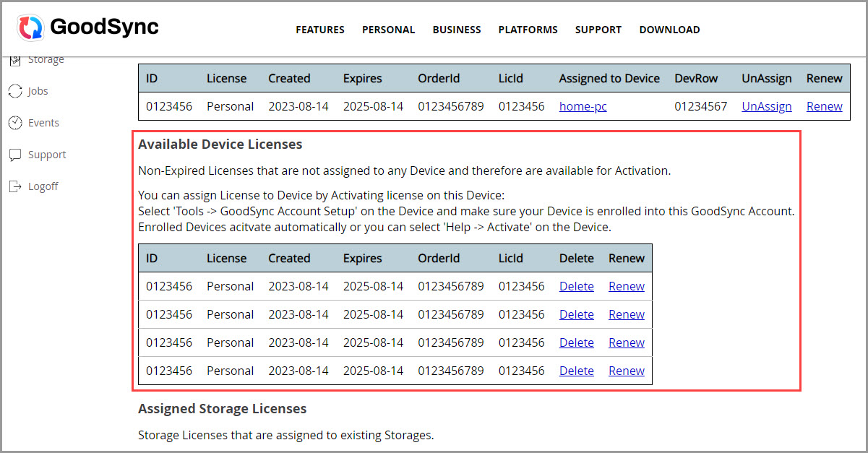Screen dimensions: 868x453
Task: Select PERSONAL in the top navigation
Action: click(x=388, y=30)
